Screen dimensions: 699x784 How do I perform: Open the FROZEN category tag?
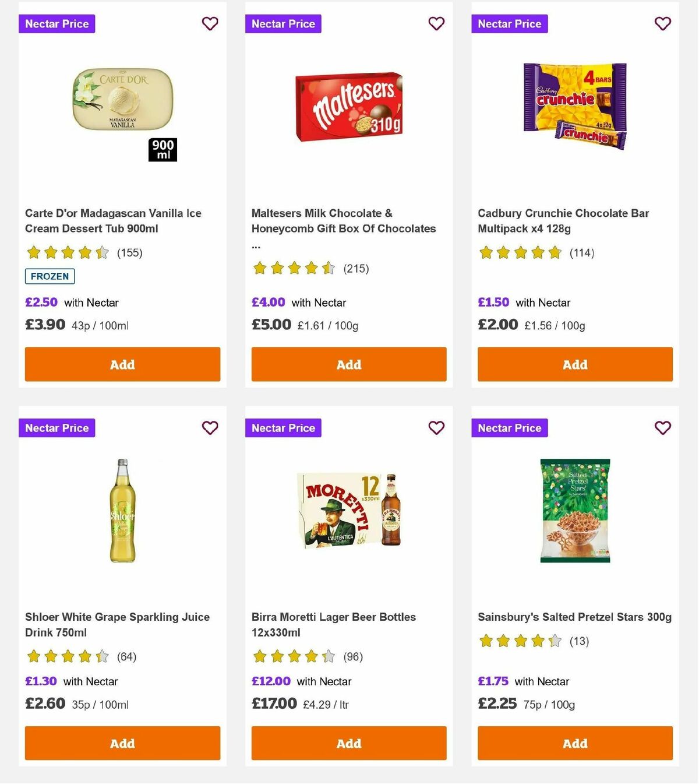click(50, 276)
